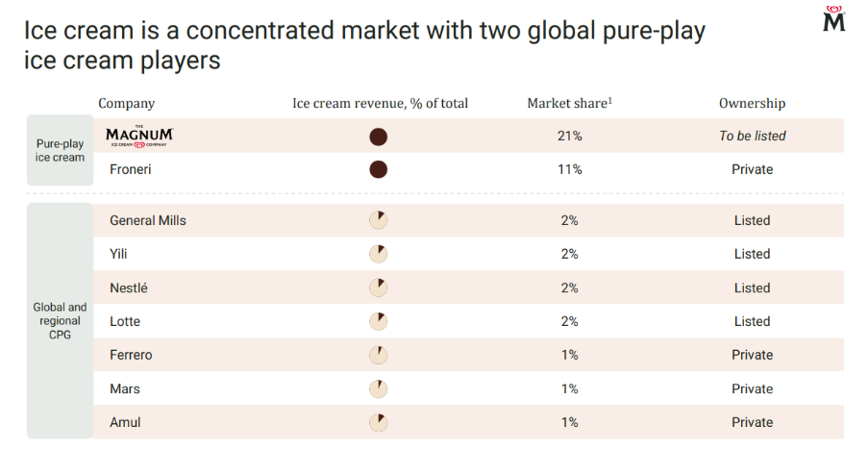Viewport: 868px width, 451px height.
Task: Click the 21% market share value
Action: (x=570, y=136)
